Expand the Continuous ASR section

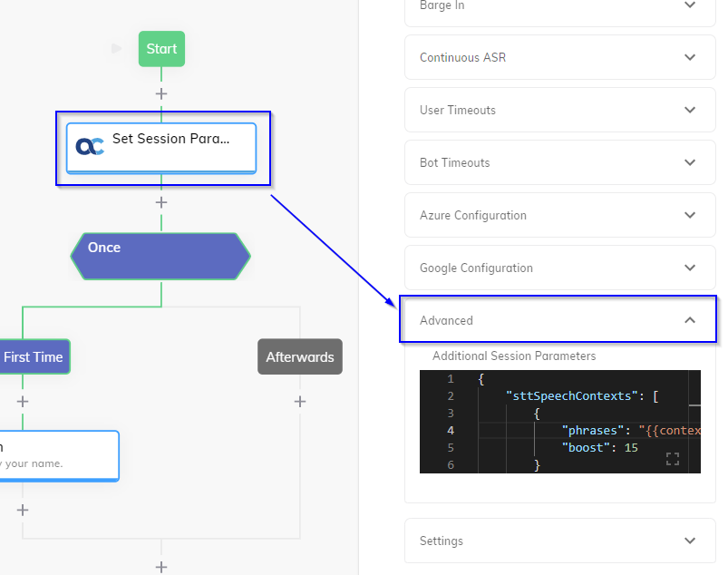[560, 57]
